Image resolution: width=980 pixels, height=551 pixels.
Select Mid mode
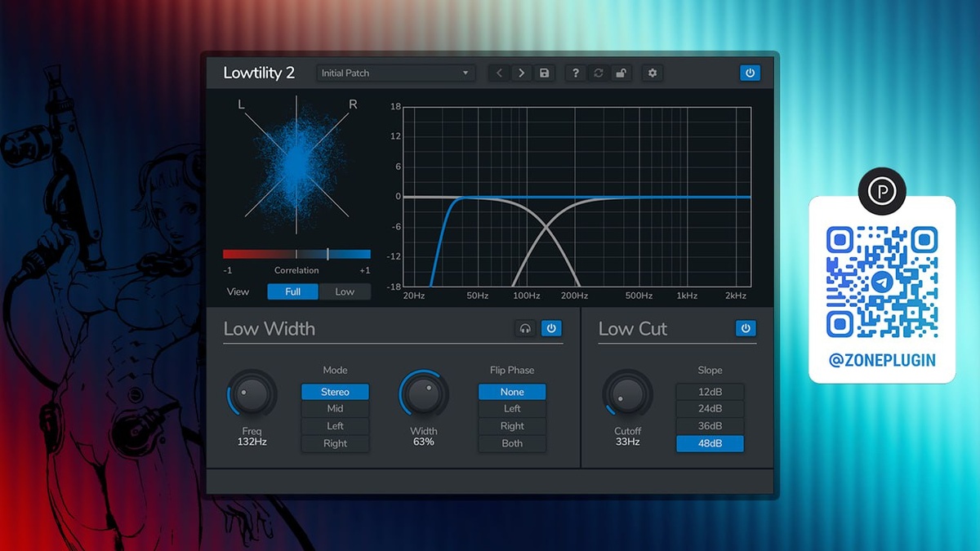coord(335,409)
